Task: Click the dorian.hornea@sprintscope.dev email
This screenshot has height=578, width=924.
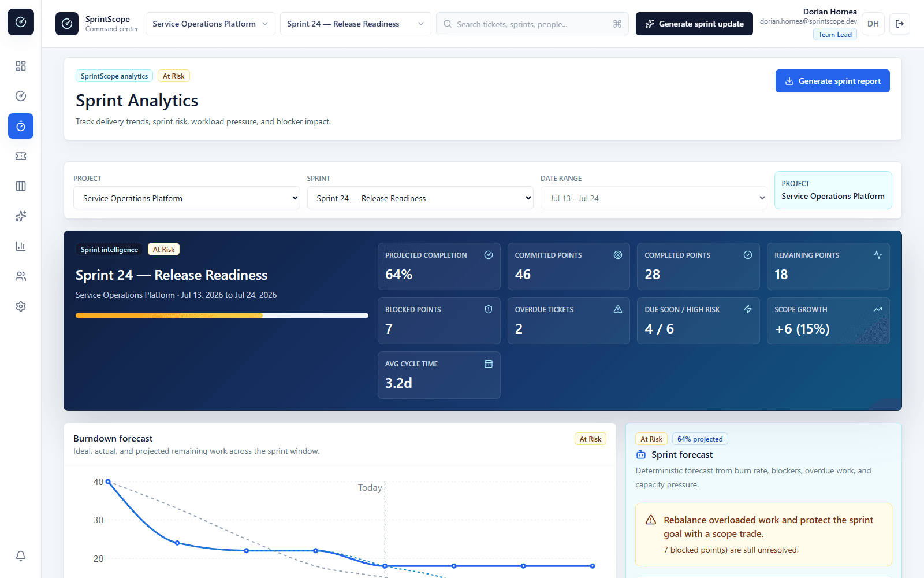Action: [808, 21]
